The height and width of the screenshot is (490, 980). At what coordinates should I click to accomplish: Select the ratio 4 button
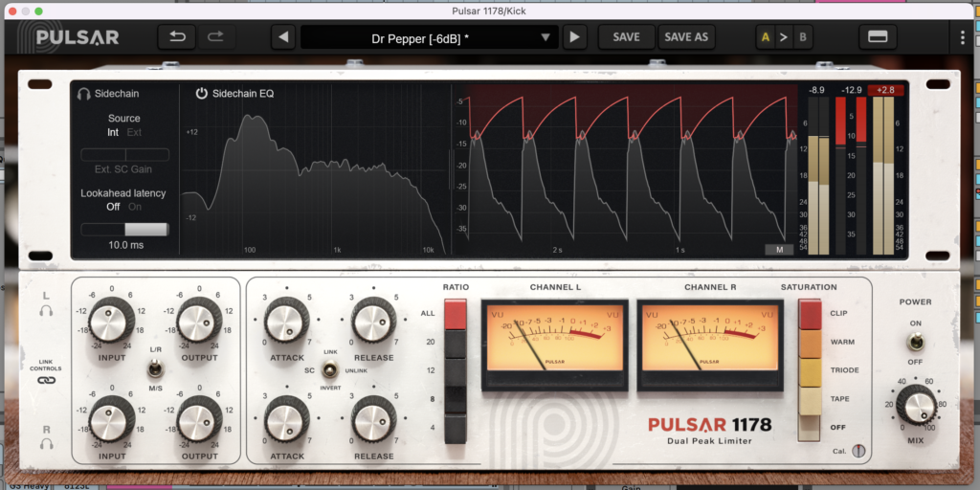456,429
